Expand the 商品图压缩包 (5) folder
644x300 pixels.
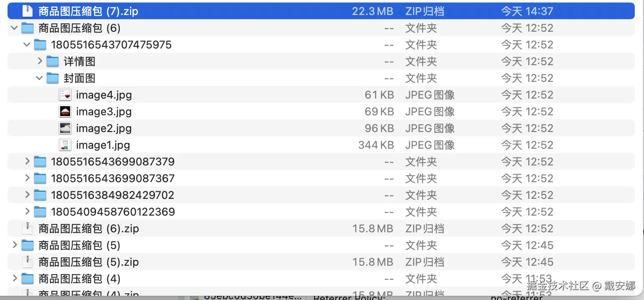click(x=15, y=245)
